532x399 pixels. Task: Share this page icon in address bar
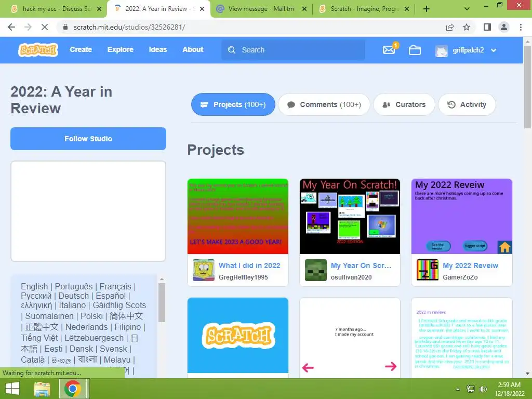450,27
